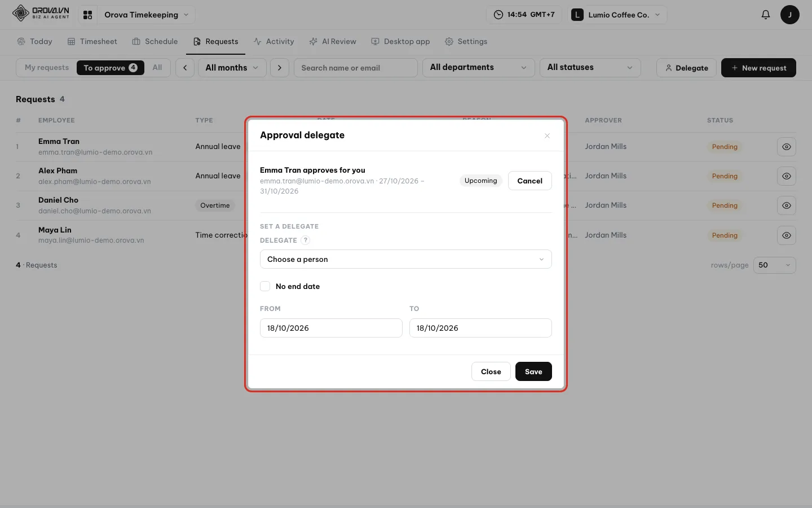Click the Orova.vn logo
The image size is (812, 508).
[x=41, y=13]
